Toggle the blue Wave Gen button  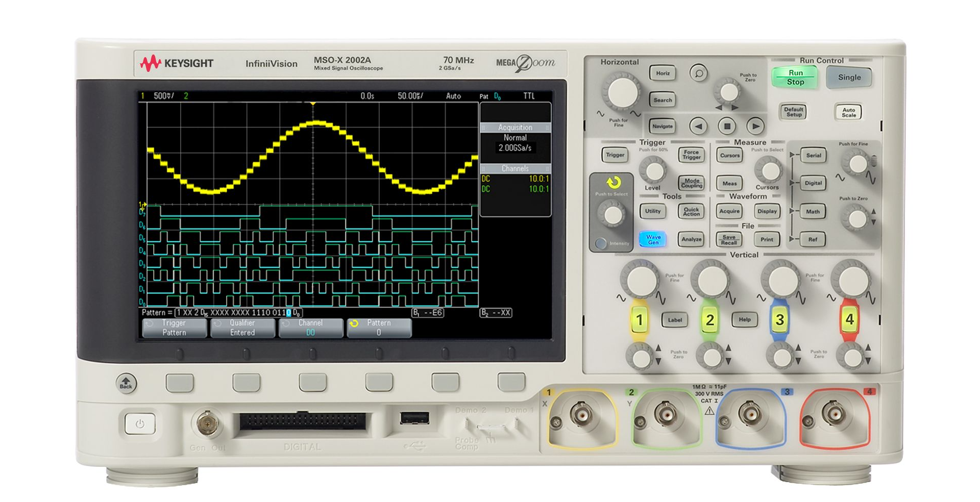coord(653,239)
